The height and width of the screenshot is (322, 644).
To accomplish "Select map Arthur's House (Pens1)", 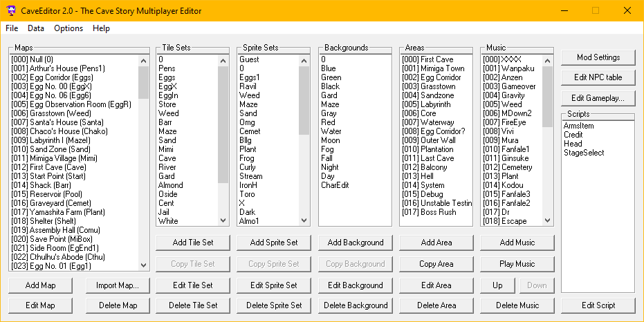I will [x=58, y=68].
